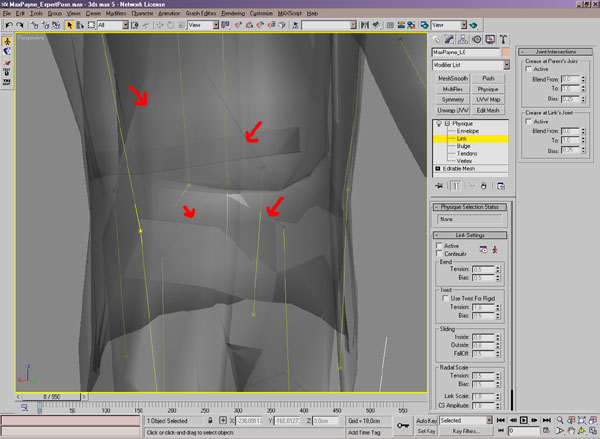Open the Motion command panel tab

478,39
